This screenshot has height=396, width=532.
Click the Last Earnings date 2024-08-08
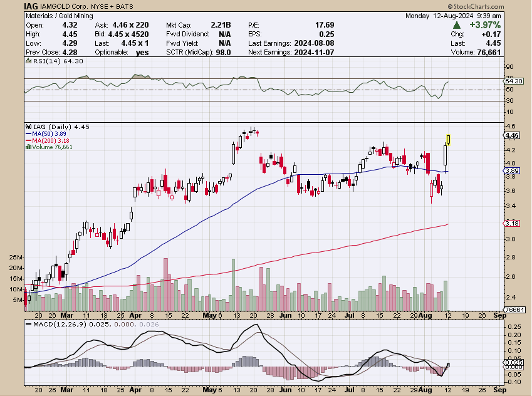tap(314, 43)
